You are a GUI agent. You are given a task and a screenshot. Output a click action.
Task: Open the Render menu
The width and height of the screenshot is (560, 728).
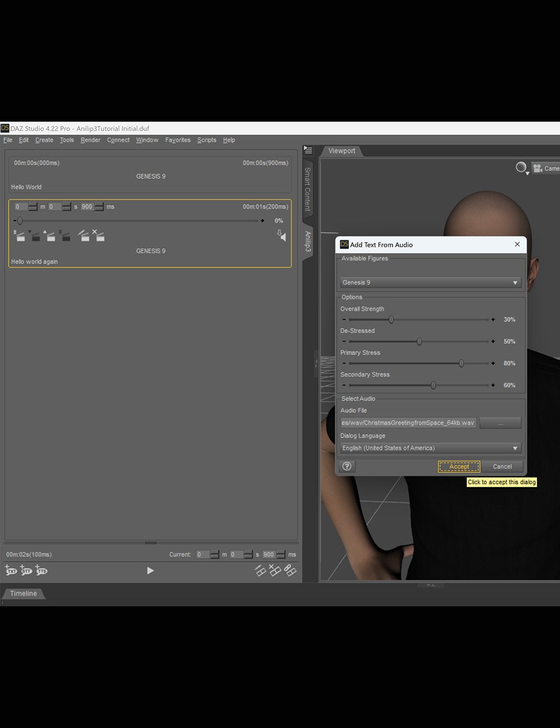(90, 140)
